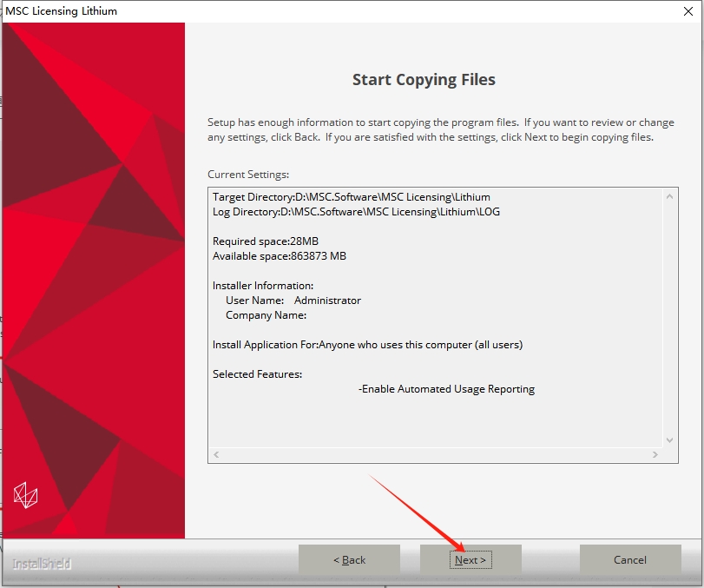
Task: Click the Install Application For line
Action: [367, 345]
